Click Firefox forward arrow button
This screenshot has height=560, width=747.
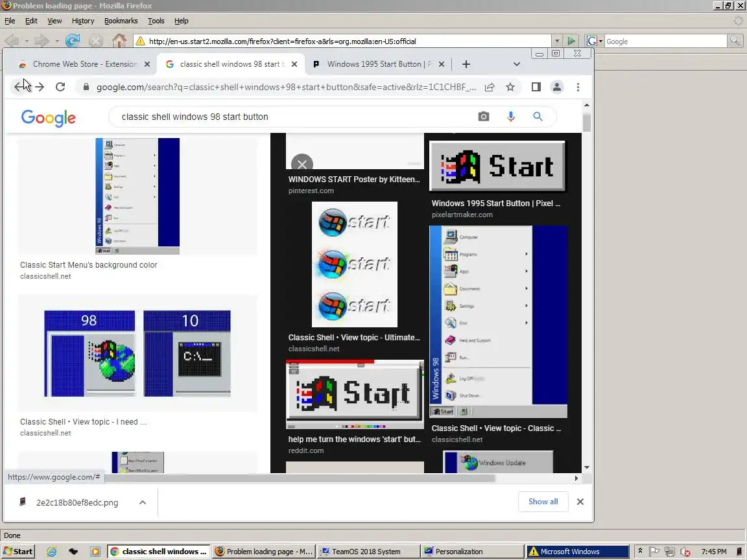click(x=41, y=41)
